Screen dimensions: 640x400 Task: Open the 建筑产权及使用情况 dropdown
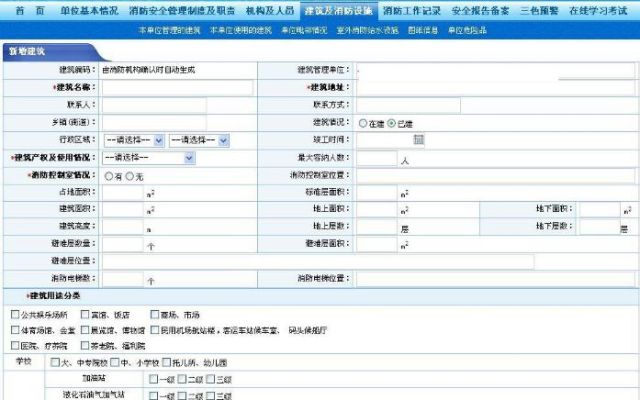149,158
